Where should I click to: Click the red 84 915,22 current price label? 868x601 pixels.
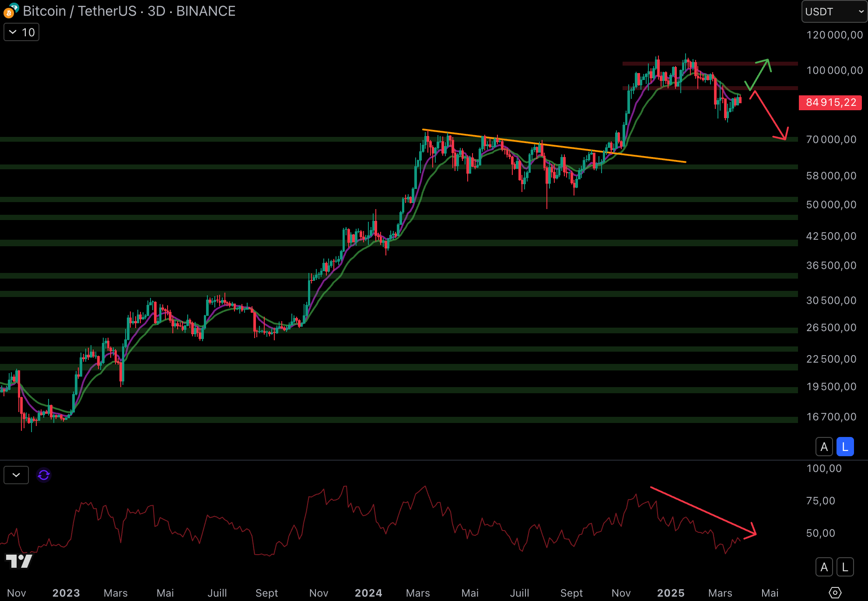click(830, 103)
